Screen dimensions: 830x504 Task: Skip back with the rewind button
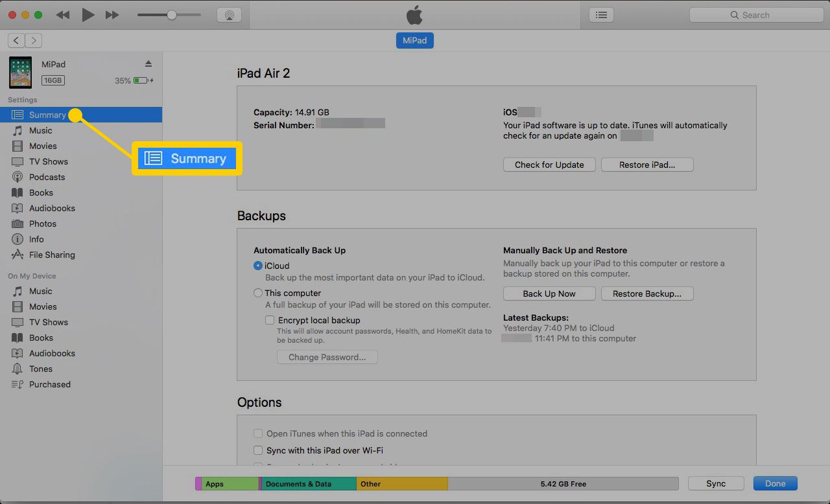pyautogui.click(x=63, y=15)
